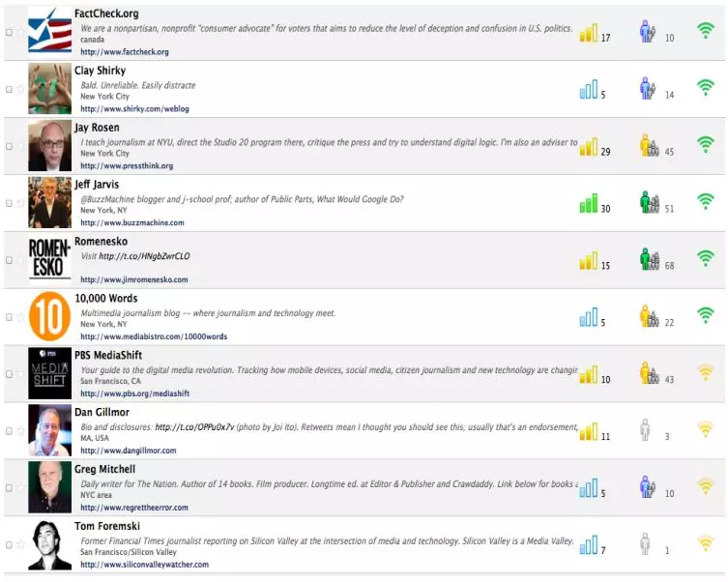The height and width of the screenshot is (582, 728).
Task: Open the PBS MediaShift avatar thumbnail
Action: tap(49, 373)
